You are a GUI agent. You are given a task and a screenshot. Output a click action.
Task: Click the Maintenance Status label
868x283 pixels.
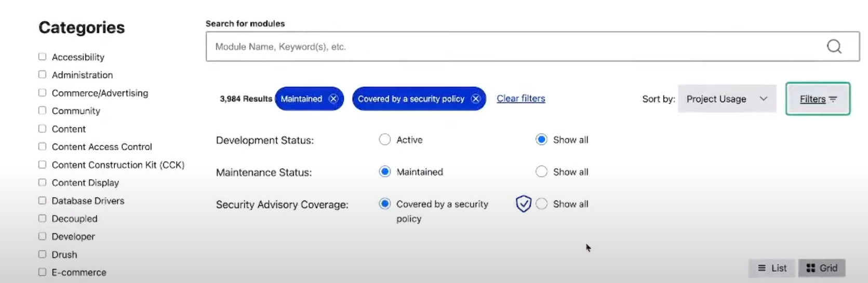[x=264, y=172]
